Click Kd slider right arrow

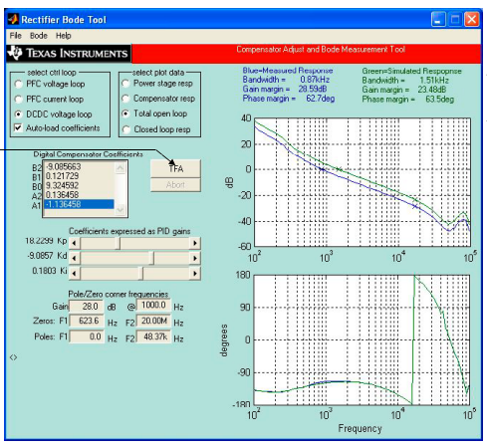tap(195, 258)
